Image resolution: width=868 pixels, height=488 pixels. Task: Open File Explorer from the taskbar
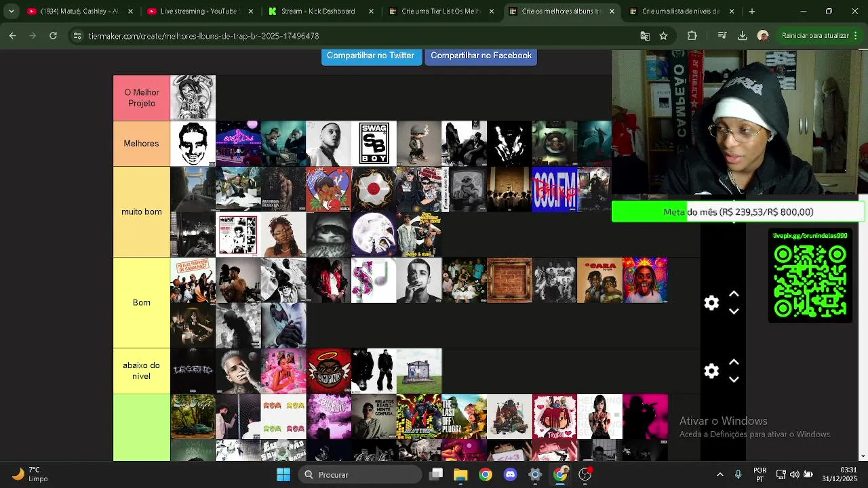460,474
